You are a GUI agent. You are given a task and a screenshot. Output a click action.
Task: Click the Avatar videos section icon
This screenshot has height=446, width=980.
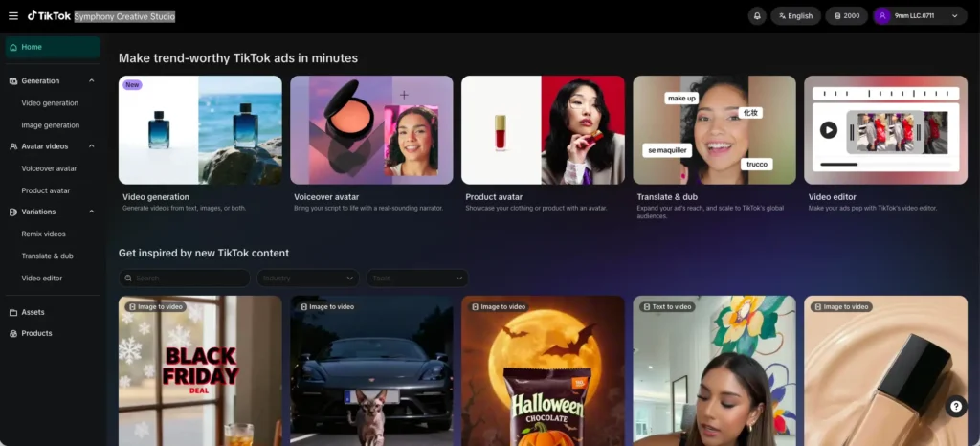tap(13, 146)
